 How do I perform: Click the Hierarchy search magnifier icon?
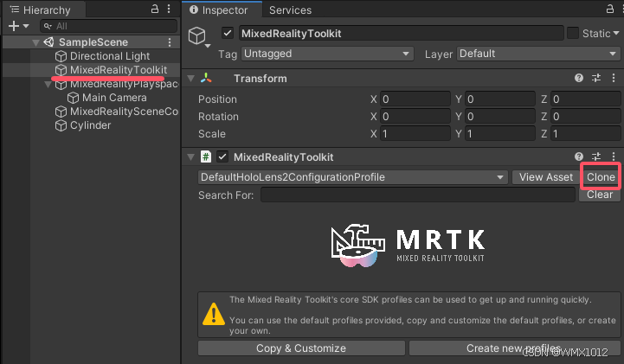[48, 26]
